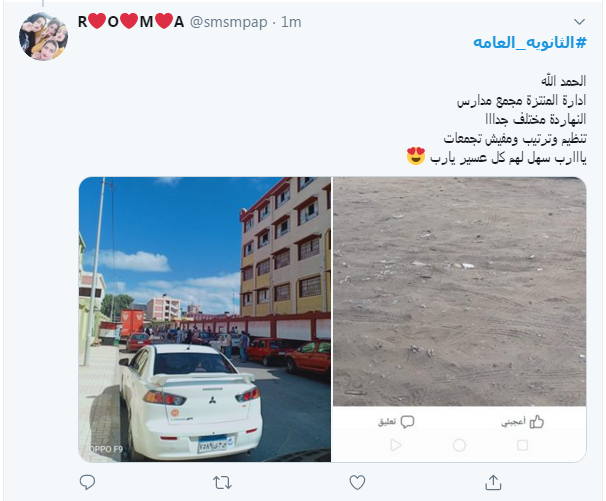Expand the tweet options chevron menu
The image size is (606, 501).
[x=579, y=22]
